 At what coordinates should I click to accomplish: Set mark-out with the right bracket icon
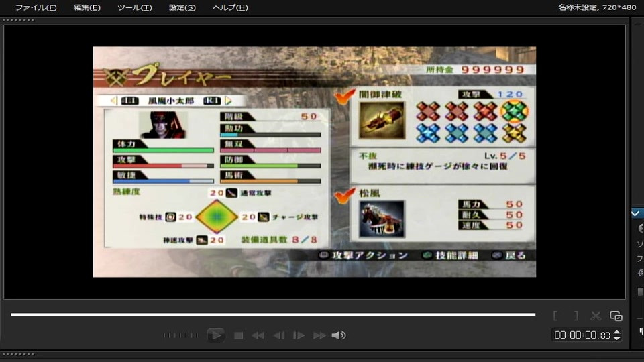coord(576,316)
